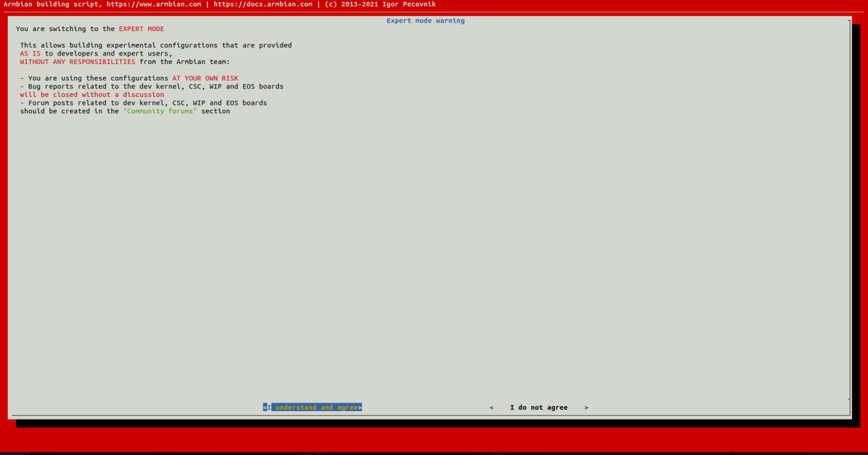
Task: Click the "AT YOUR OWN RISK" text
Action: pos(205,78)
